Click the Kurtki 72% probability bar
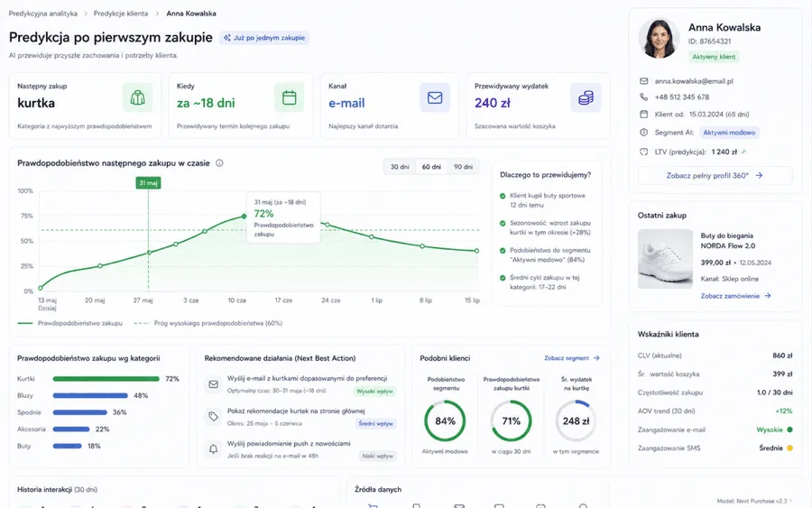 click(106, 379)
